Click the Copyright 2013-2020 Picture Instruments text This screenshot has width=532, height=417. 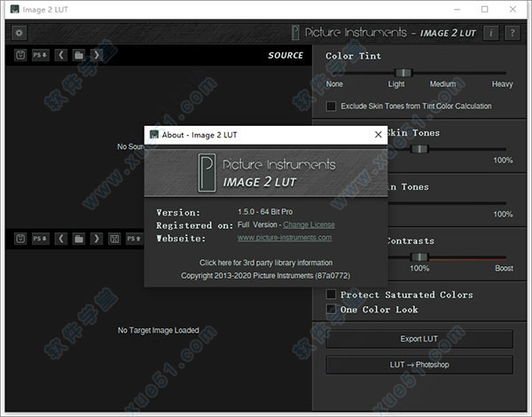coord(265,275)
